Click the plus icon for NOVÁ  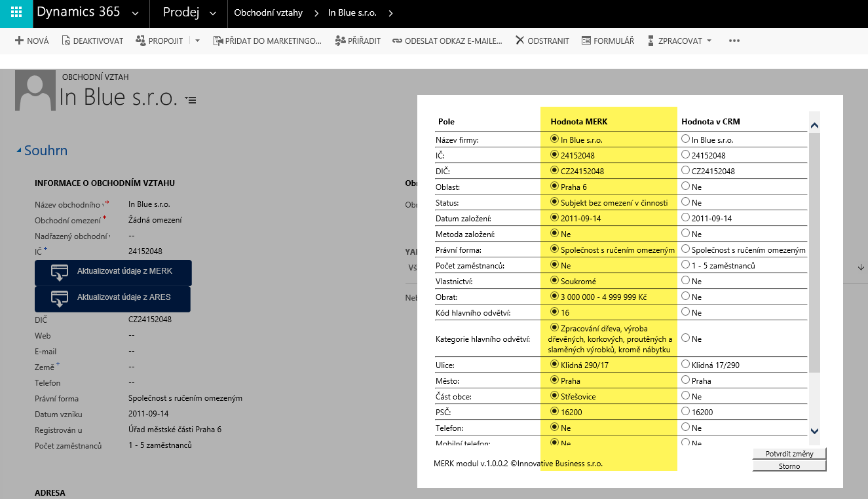coord(19,41)
